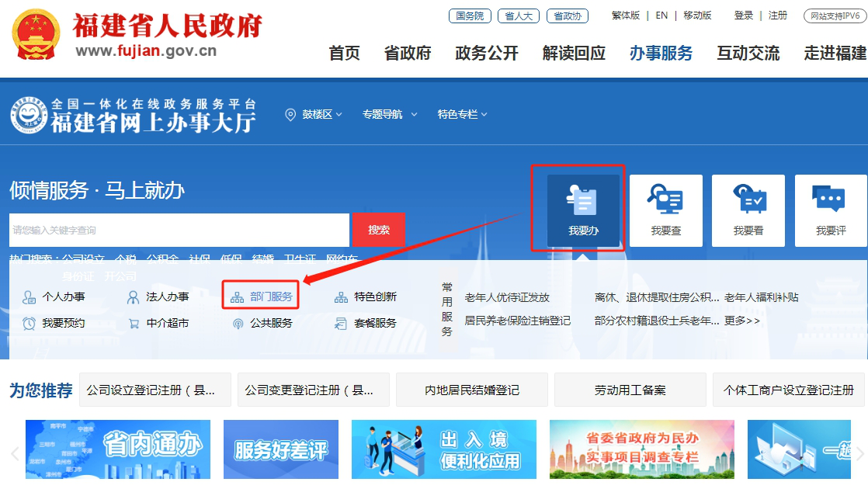Click the carousel left arrow
This screenshot has height=489, width=868.
[x=14, y=453]
